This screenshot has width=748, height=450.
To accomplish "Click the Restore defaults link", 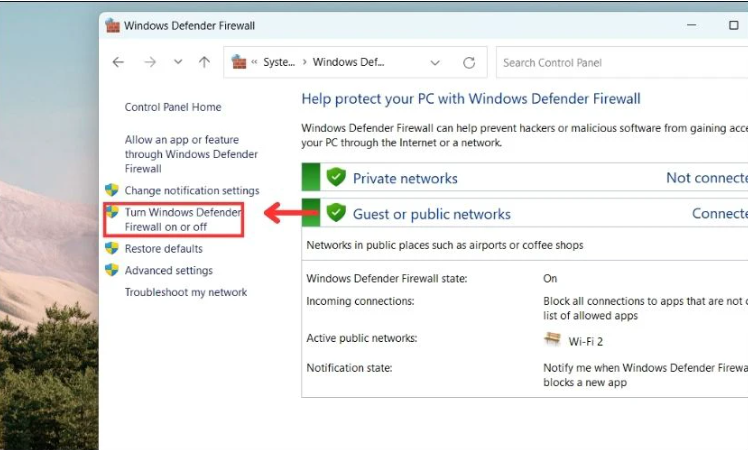I will [163, 249].
